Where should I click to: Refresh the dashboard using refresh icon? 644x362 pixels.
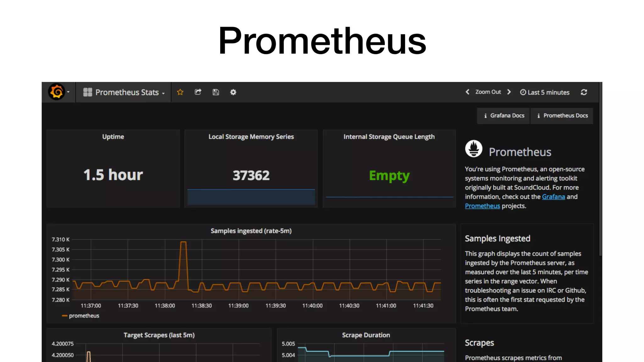pyautogui.click(x=584, y=92)
